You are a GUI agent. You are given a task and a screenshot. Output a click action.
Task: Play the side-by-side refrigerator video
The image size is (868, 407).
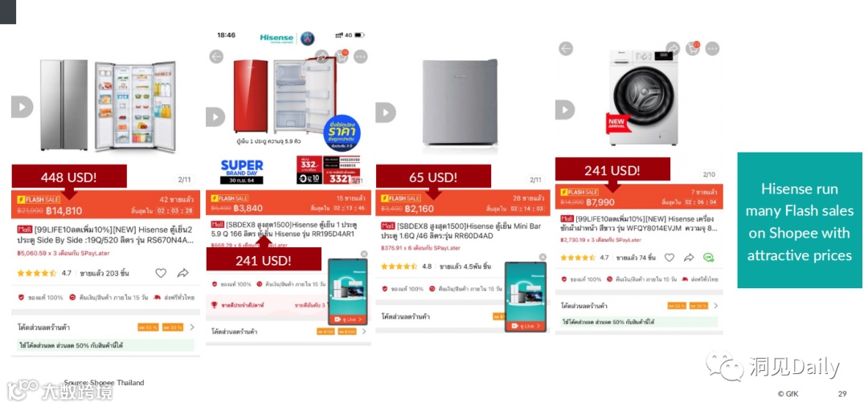tap(22, 107)
